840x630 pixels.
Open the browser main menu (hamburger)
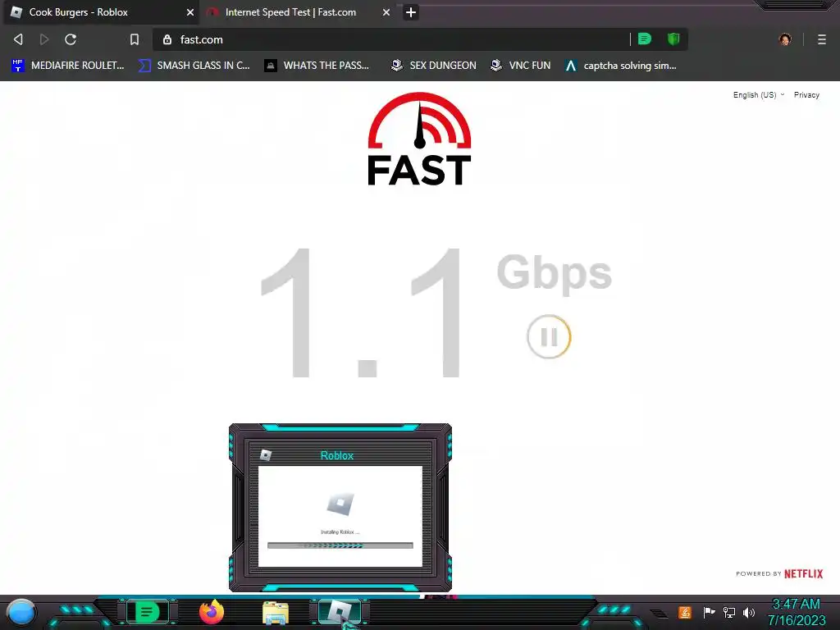822,39
